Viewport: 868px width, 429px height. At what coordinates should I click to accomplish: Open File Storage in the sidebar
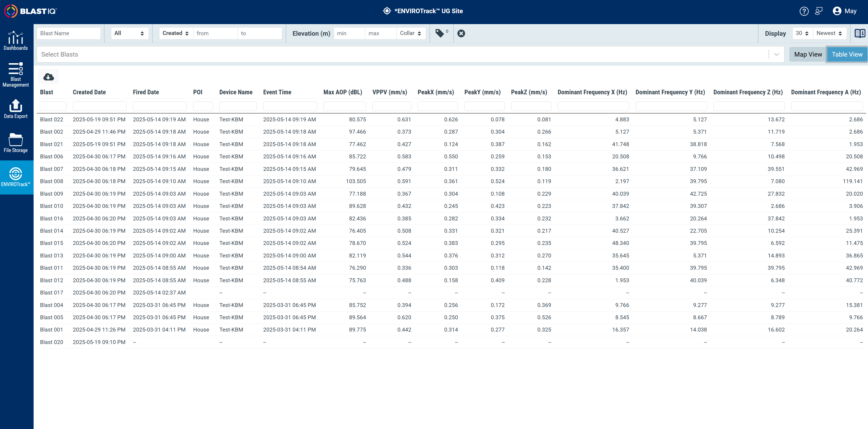(x=16, y=143)
